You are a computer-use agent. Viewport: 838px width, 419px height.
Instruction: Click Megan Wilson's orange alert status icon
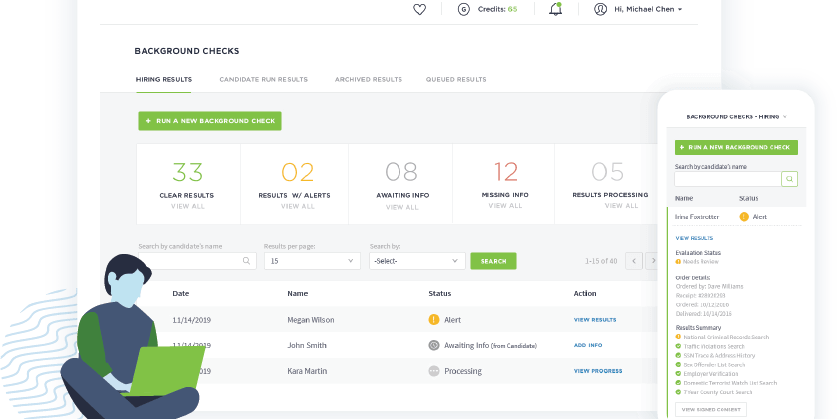[x=434, y=320]
